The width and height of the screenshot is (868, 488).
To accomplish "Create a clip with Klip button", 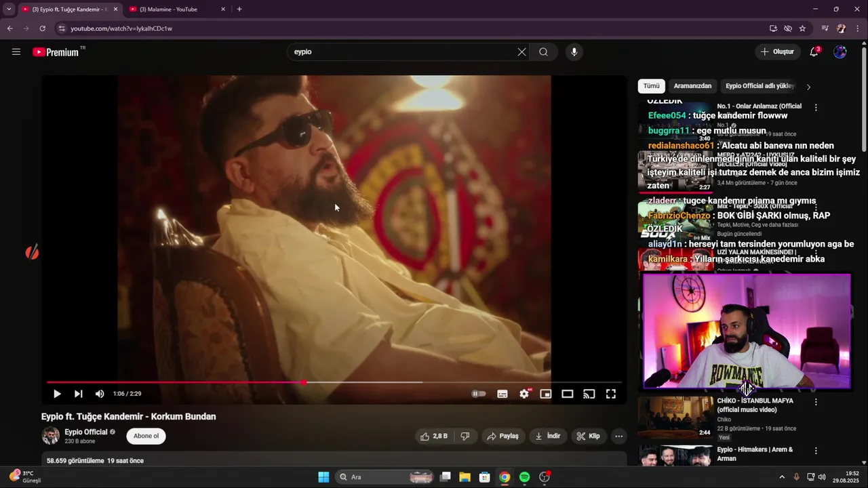I will (x=589, y=436).
